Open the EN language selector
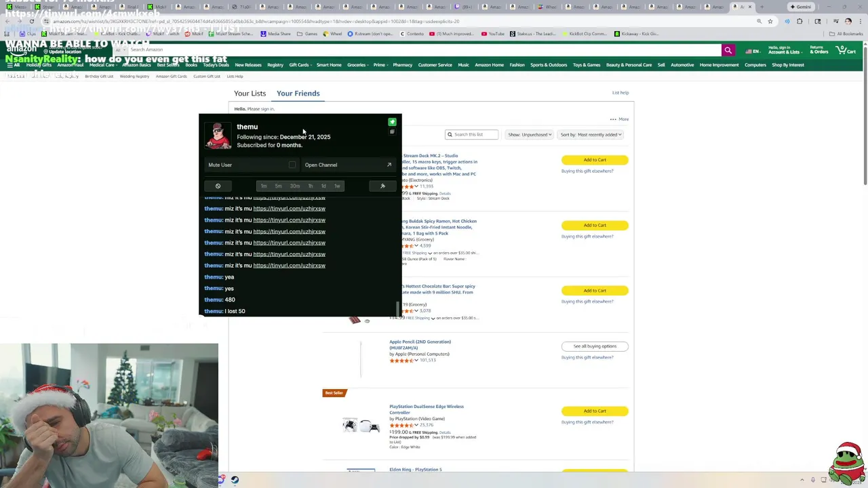The image size is (868, 488). (752, 51)
